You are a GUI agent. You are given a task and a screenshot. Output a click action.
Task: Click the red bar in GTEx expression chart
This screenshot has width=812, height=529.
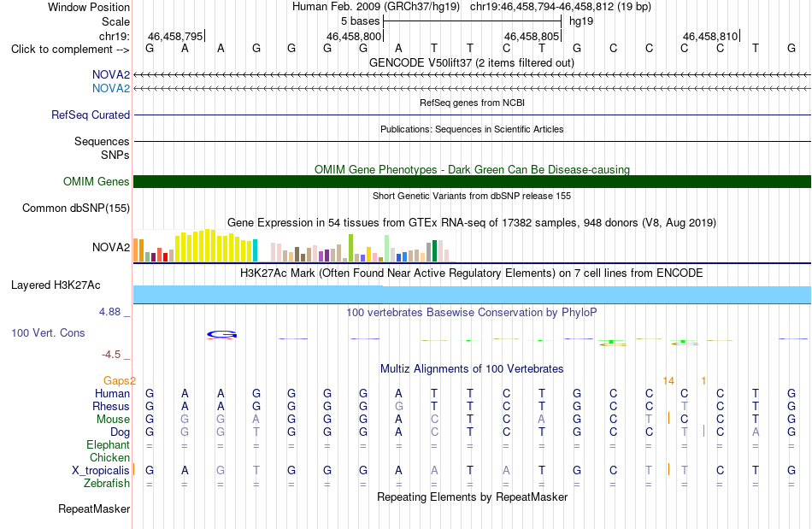(165, 257)
